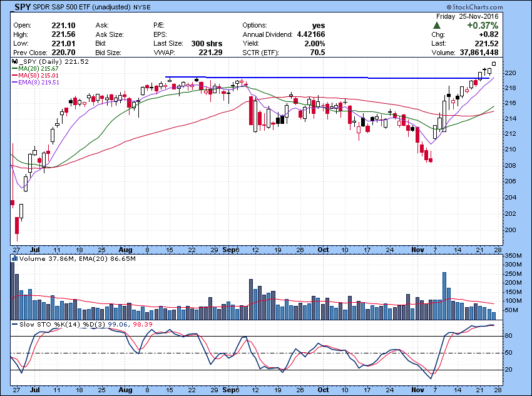Screen dimensions: 532x396
Task: Click the SCTR (ETF) value 70.5
Action: click(317, 53)
